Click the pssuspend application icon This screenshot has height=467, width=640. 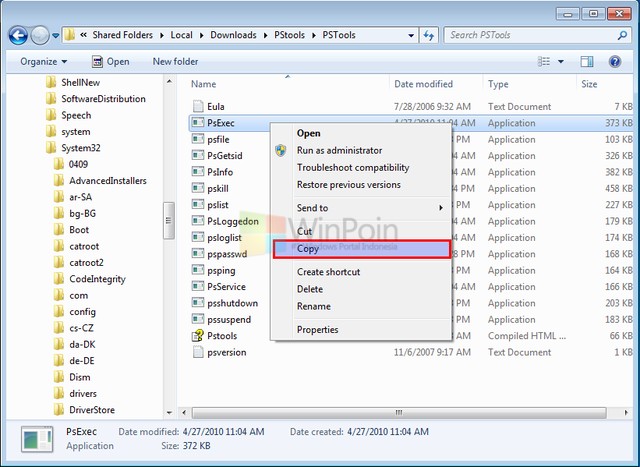click(198, 319)
